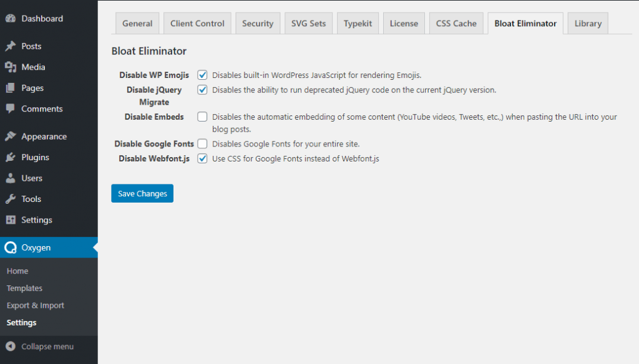Switch to the CSS Cache tab

pos(456,24)
